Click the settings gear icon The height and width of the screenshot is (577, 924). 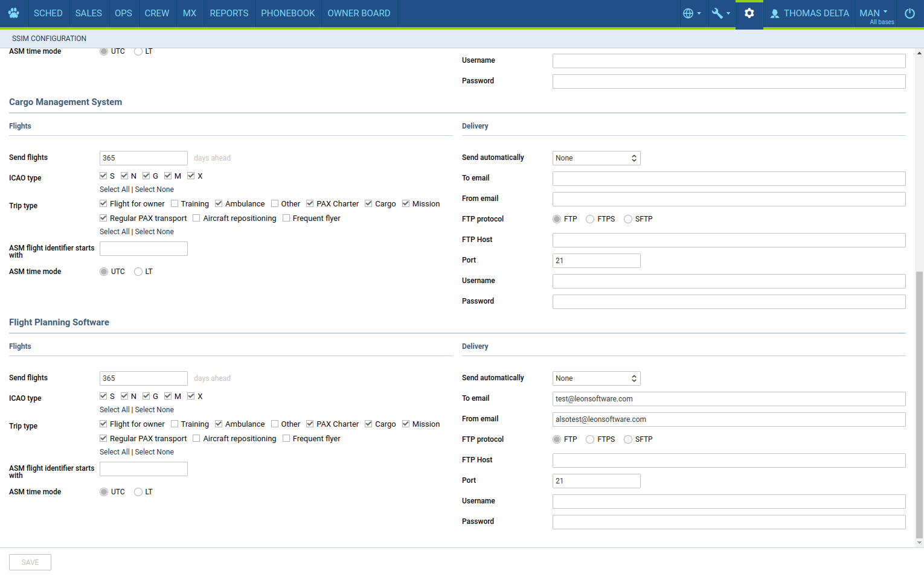point(749,13)
